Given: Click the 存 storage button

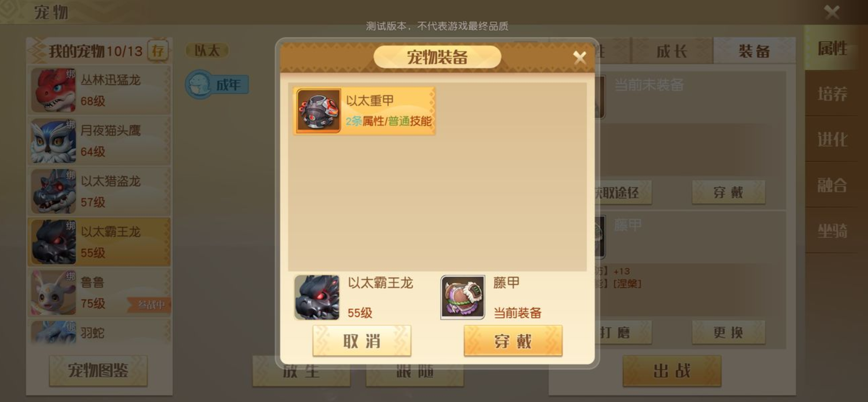Looking at the screenshot, I should [157, 51].
